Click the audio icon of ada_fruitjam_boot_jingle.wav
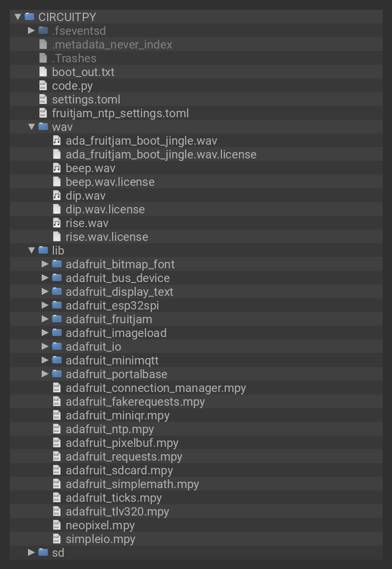392x569 pixels. [x=57, y=141]
